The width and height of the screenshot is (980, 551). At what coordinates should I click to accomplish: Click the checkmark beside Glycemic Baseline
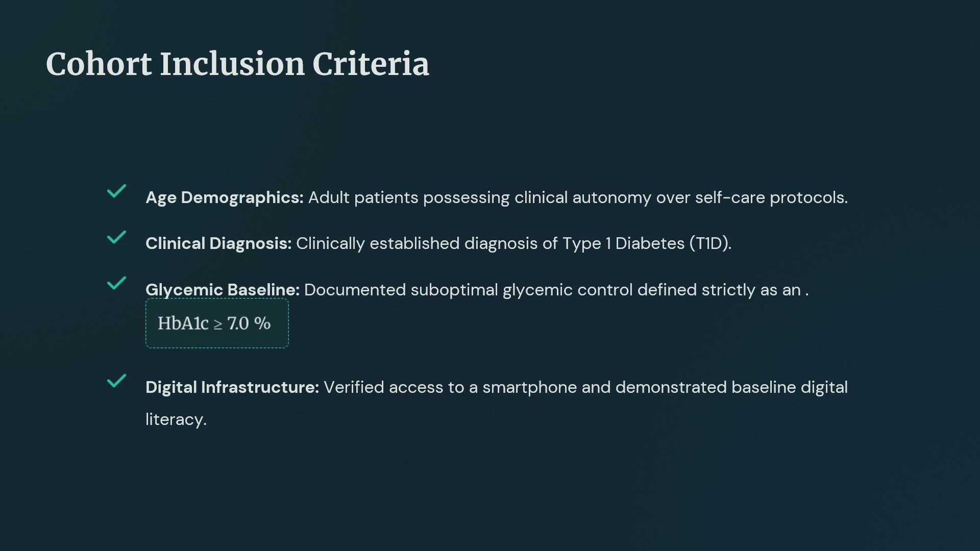click(116, 283)
